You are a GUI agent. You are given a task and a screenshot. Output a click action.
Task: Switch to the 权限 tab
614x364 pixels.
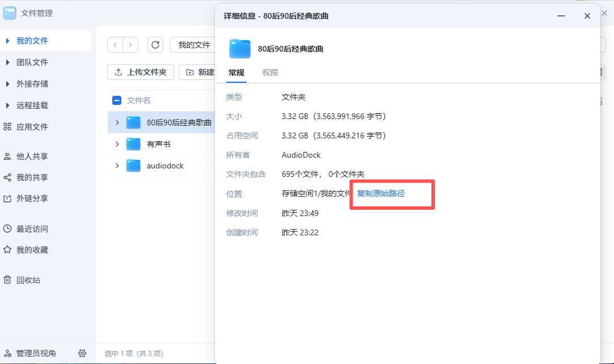(270, 73)
